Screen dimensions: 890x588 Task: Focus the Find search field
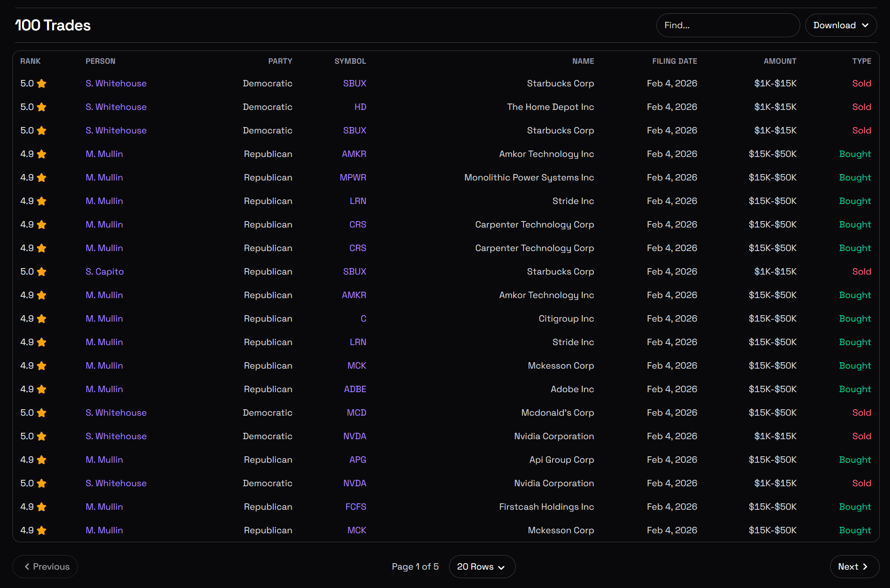pyautogui.click(x=728, y=25)
